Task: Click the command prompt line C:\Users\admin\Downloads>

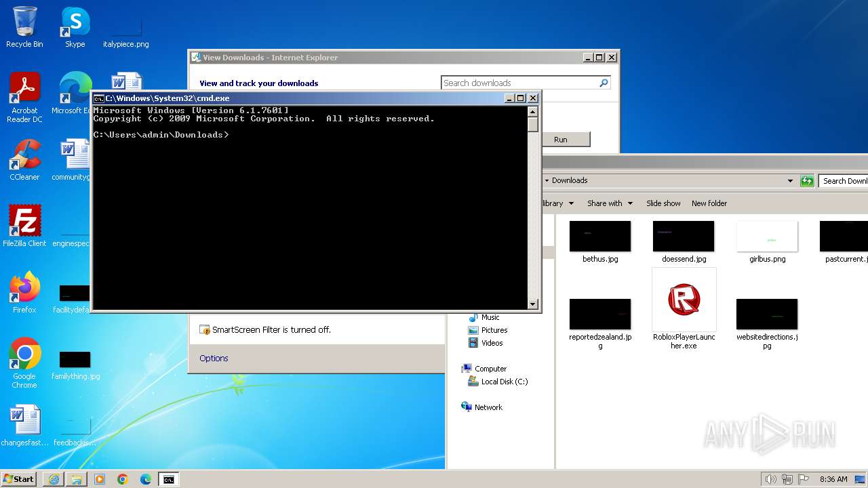Action: click(161, 135)
